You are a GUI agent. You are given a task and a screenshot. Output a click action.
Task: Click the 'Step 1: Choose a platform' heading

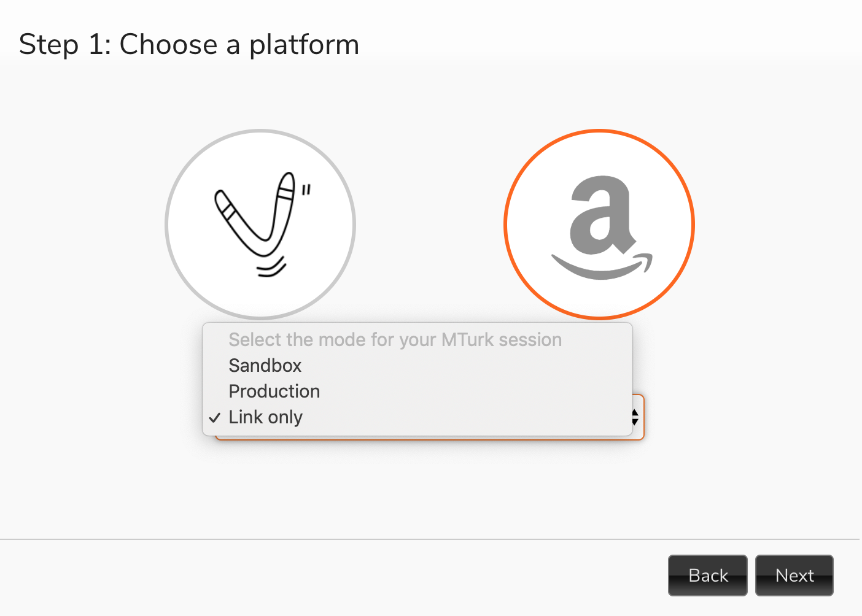189,45
